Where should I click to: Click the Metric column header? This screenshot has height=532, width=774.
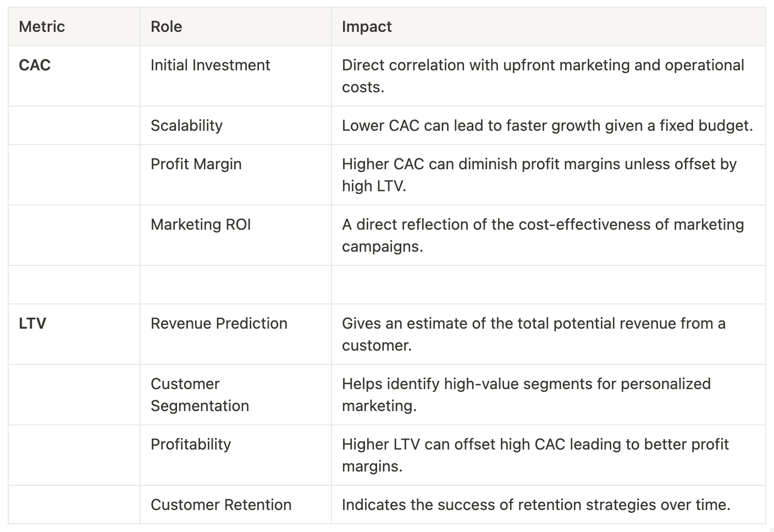(x=42, y=26)
